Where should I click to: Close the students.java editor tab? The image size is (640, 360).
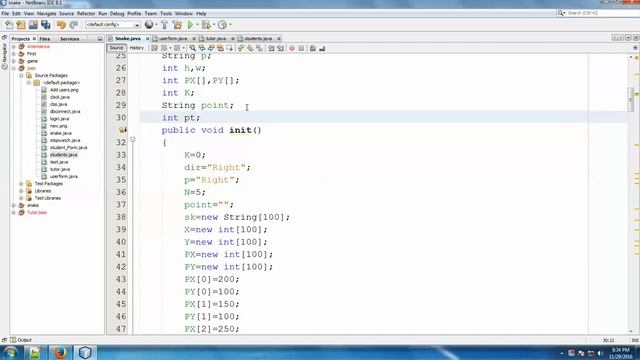[x=279, y=39]
